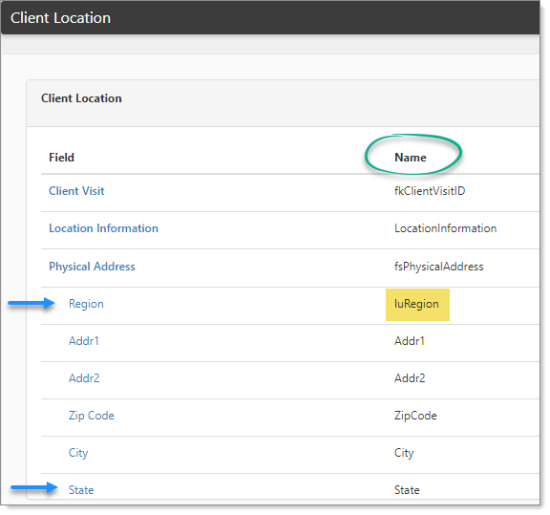Click the ZipCode name value
The image size is (550, 515).
[x=416, y=416]
